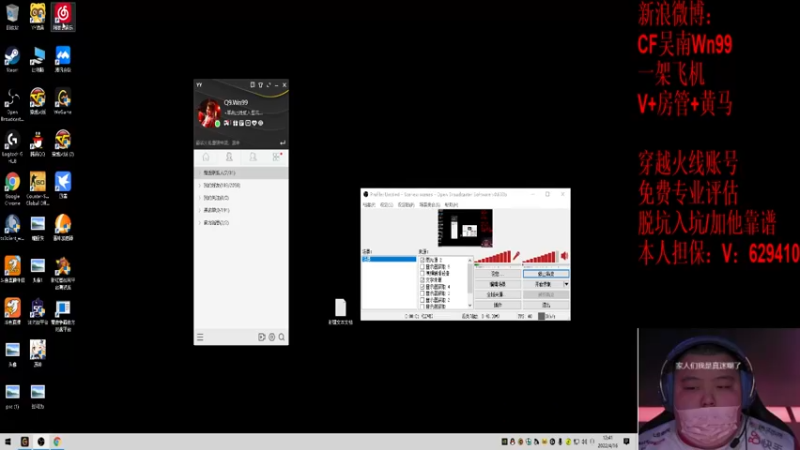The image size is (800, 450).
Task: Select the new text document file on desktop
Action: click(340, 312)
